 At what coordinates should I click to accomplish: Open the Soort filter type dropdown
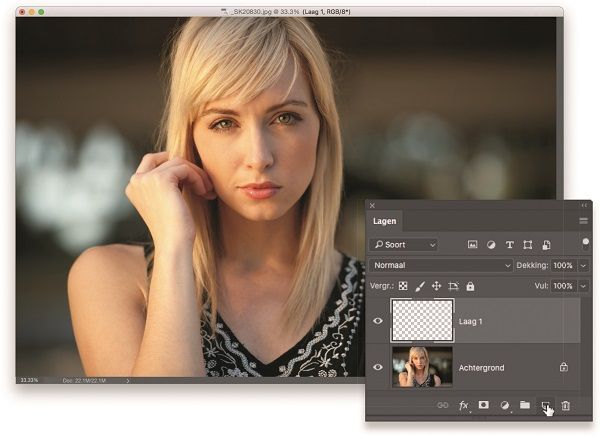pos(404,245)
